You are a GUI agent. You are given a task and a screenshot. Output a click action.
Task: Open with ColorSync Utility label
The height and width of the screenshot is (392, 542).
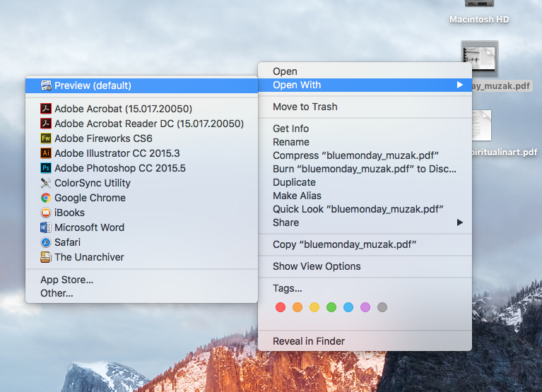[x=93, y=183]
